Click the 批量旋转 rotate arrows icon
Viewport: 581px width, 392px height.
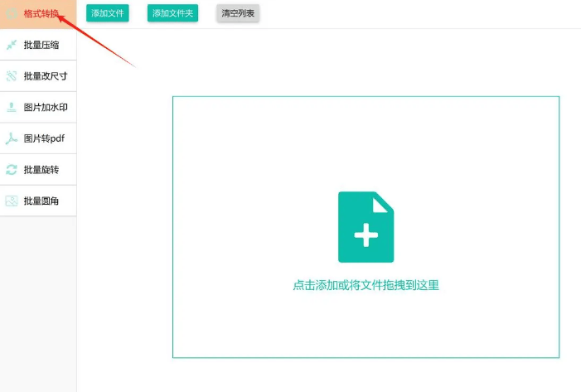tap(12, 170)
